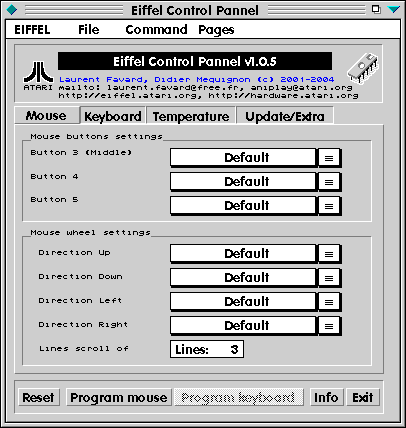
Task: Open Direction Left popup list icon
Action: (x=329, y=302)
